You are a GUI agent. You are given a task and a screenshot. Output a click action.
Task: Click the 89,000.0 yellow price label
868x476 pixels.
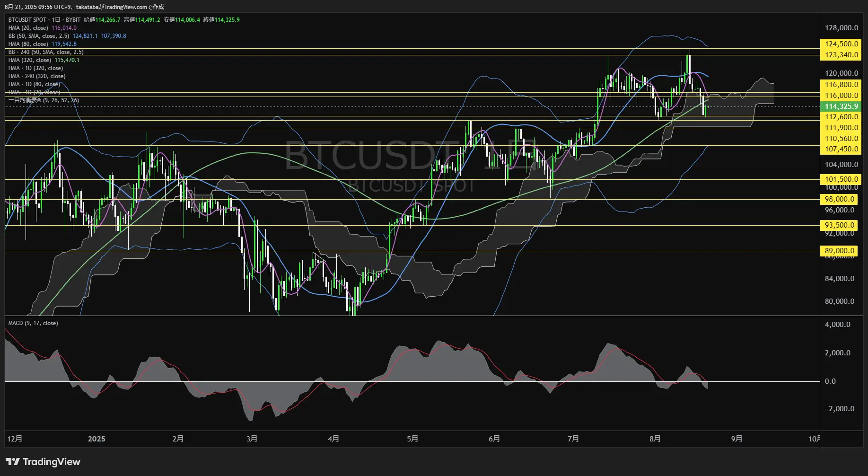(840, 251)
